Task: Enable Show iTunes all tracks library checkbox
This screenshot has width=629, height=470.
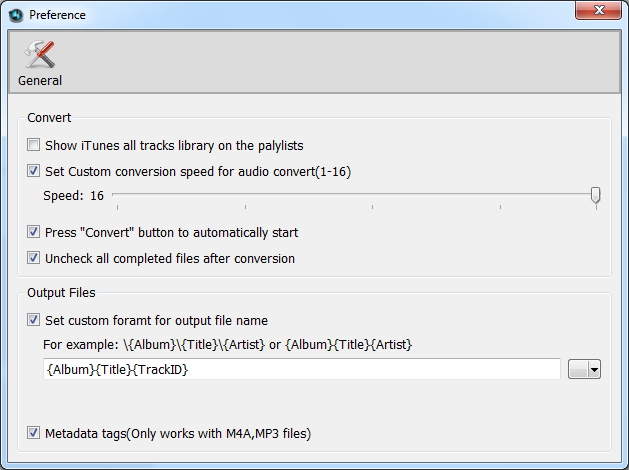Action: coord(33,145)
